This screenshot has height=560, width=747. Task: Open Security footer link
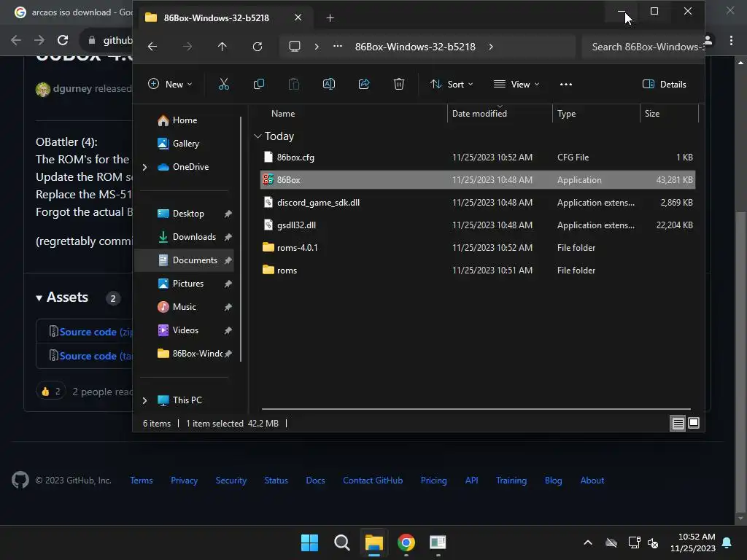[231, 481]
